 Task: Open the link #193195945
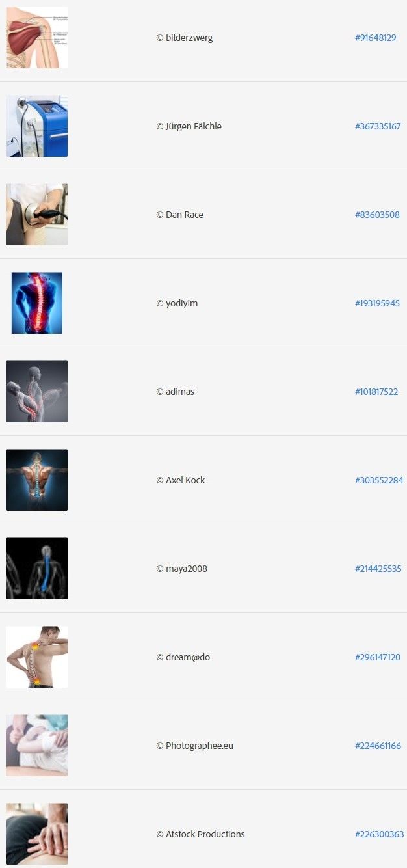point(377,303)
